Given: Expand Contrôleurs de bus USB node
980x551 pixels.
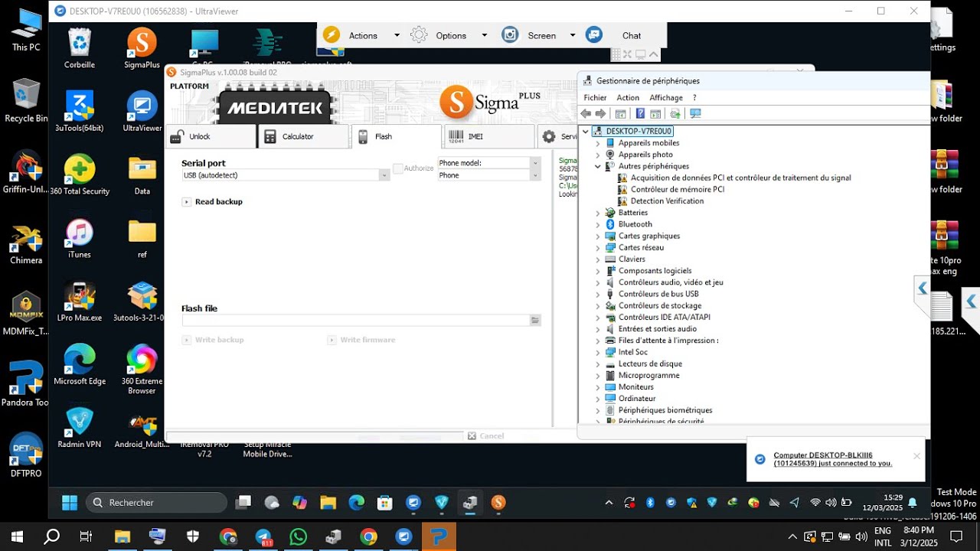Looking at the screenshot, I should 598,294.
